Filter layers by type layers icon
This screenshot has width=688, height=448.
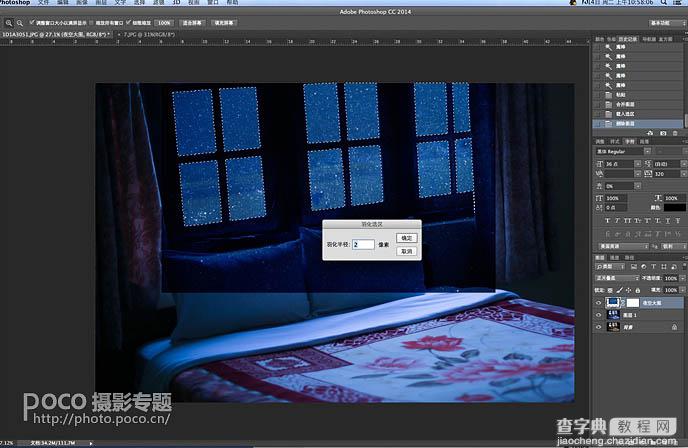653,266
